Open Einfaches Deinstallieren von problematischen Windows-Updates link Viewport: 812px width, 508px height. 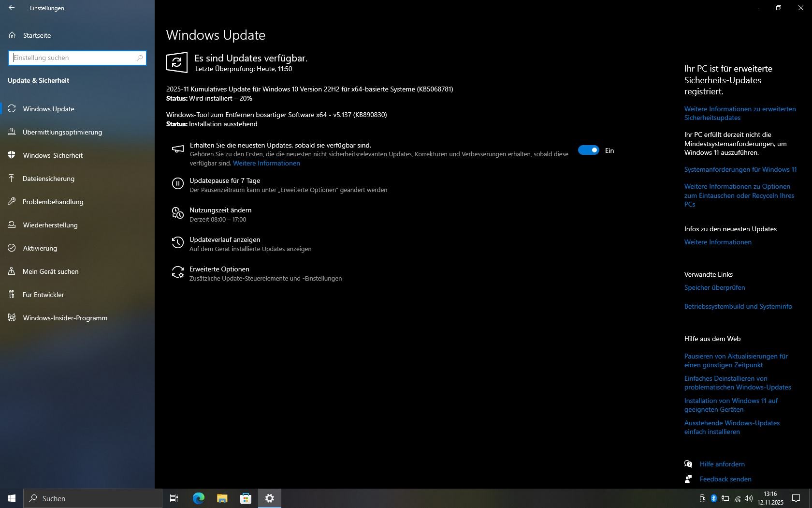pyautogui.click(x=738, y=383)
